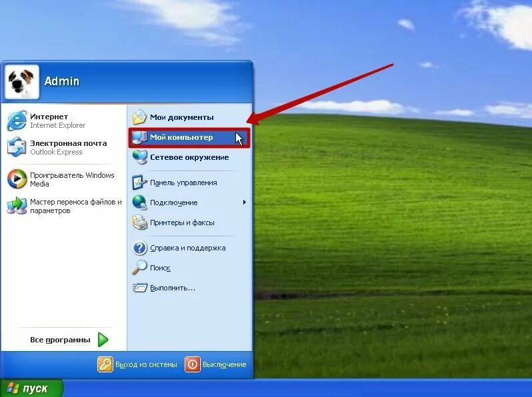The image size is (532, 397).
Task: Open Files and Settings Transfer Wizard icon
Action: 17,206
